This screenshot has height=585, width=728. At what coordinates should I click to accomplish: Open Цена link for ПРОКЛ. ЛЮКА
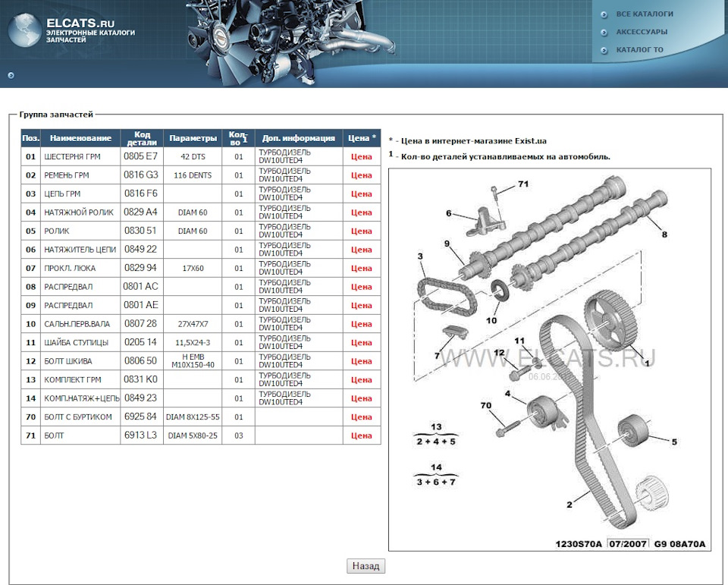tap(361, 268)
